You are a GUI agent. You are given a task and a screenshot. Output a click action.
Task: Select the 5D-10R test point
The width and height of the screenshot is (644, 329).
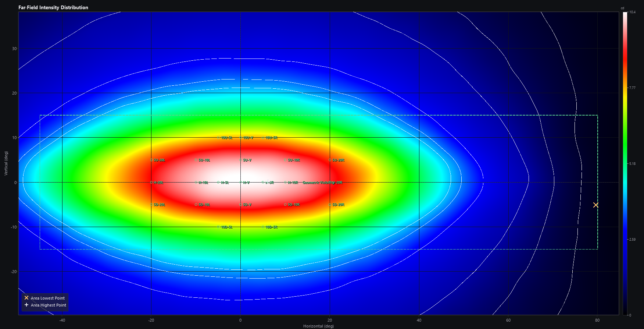coord(285,205)
